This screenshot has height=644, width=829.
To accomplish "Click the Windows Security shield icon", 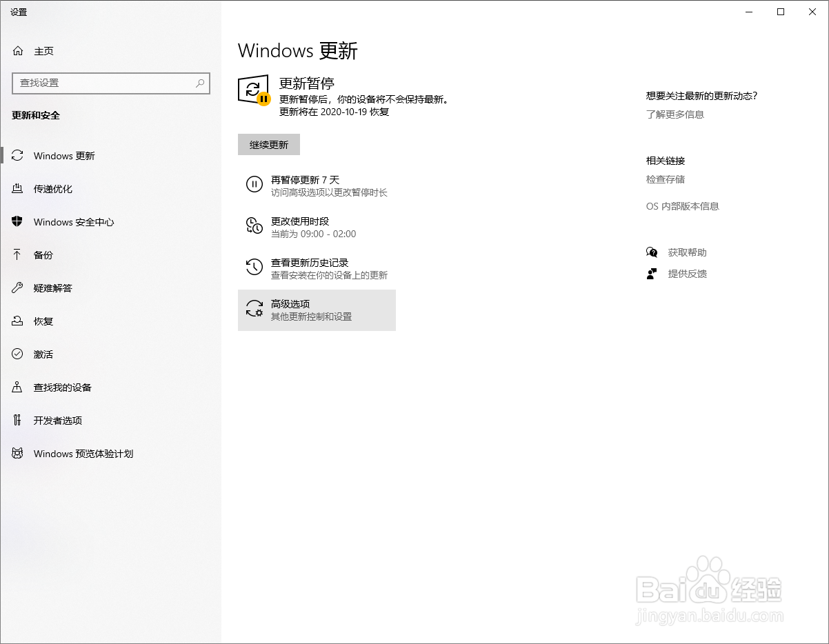I will pyautogui.click(x=18, y=222).
